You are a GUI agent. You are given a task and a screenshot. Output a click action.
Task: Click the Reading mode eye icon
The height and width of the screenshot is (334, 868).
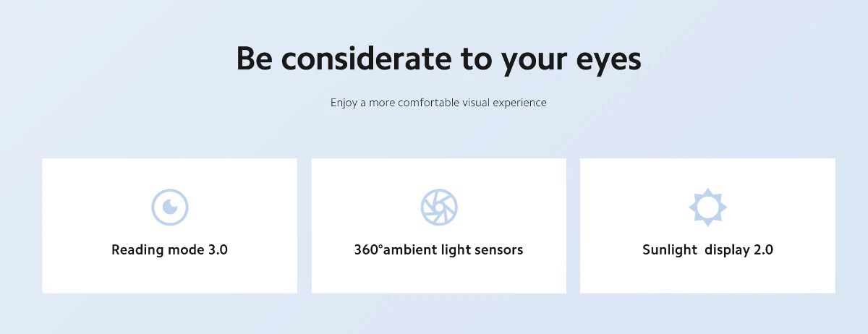[x=170, y=207]
